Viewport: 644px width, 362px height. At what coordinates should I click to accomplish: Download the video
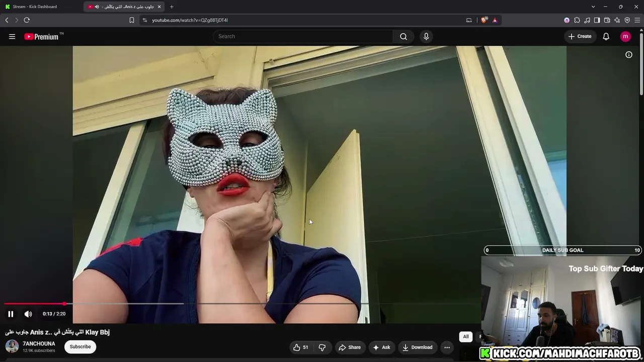417,347
